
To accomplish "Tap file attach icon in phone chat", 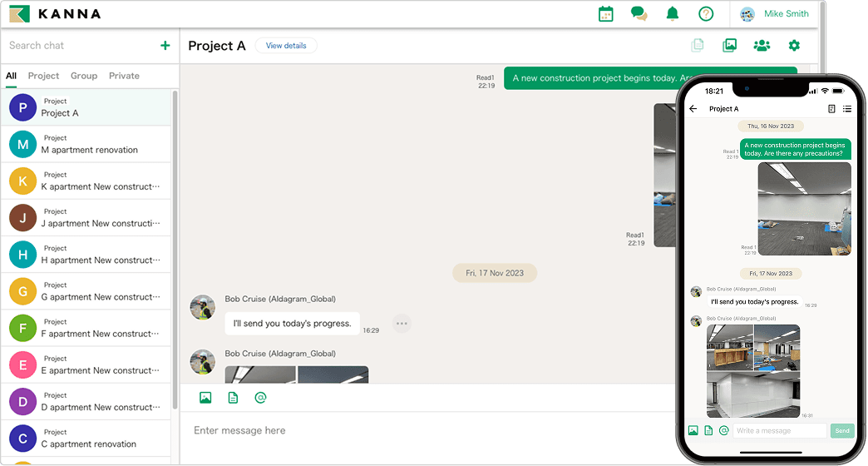I will click(x=708, y=430).
